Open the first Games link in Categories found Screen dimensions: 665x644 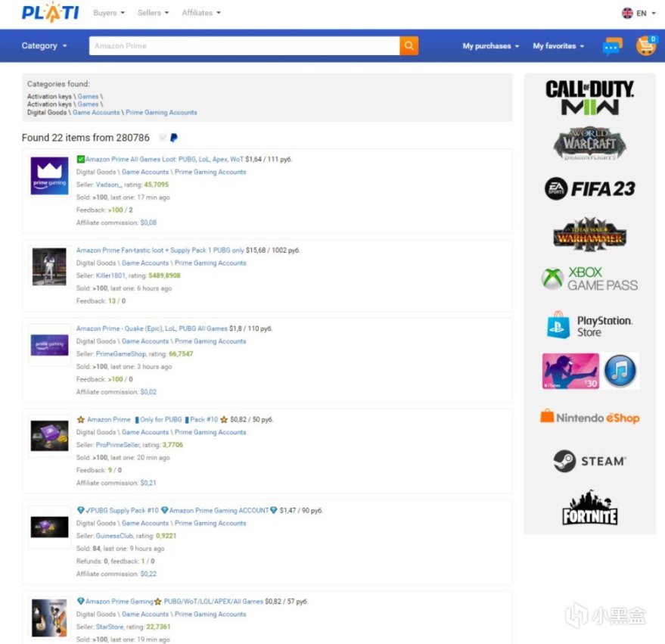coord(88,96)
